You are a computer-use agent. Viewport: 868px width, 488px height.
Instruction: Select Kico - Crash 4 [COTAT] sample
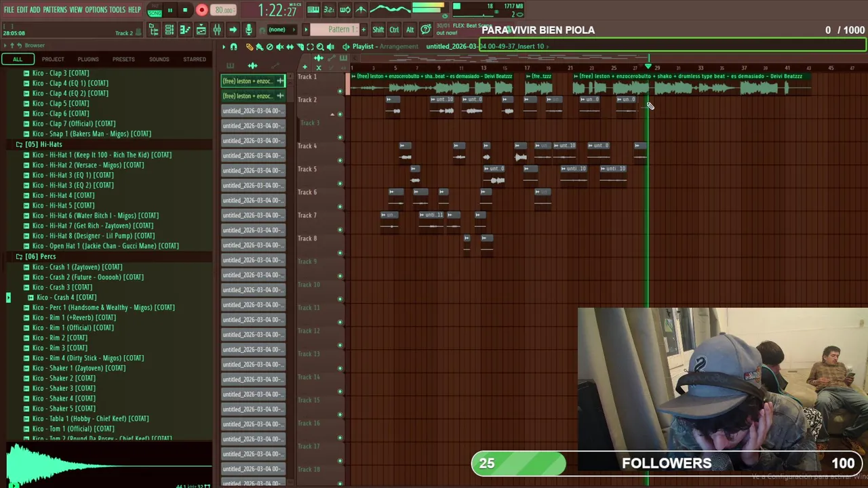[x=66, y=297]
